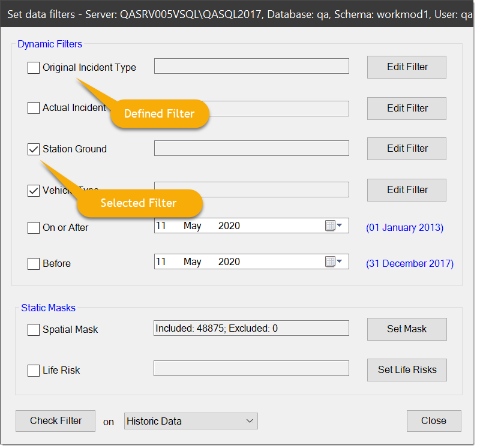Uncheck the Vehicle Type filter checkbox

[x=34, y=191]
